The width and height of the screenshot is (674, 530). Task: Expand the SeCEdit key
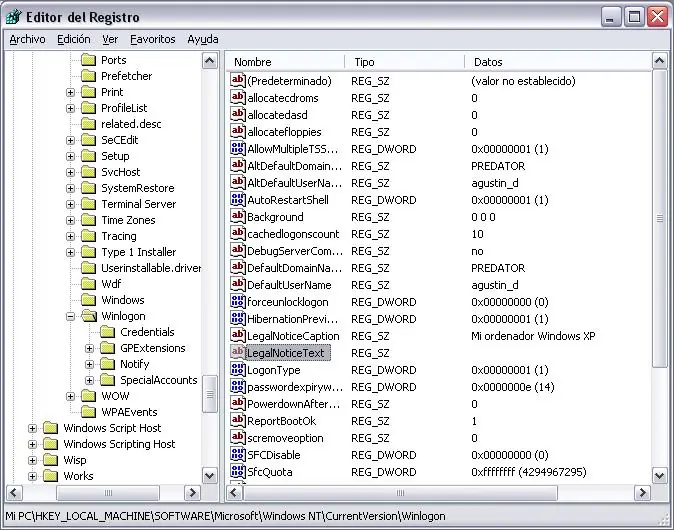tap(70, 141)
